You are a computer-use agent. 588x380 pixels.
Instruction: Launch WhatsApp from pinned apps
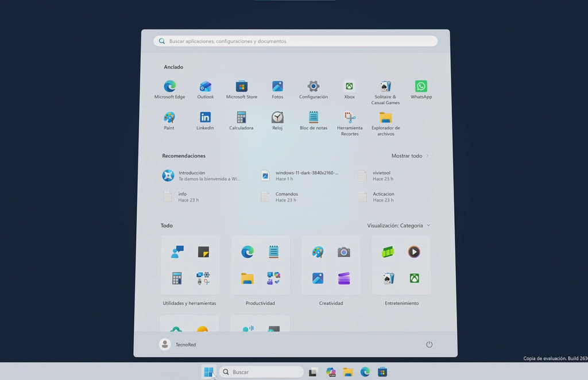pyautogui.click(x=421, y=90)
